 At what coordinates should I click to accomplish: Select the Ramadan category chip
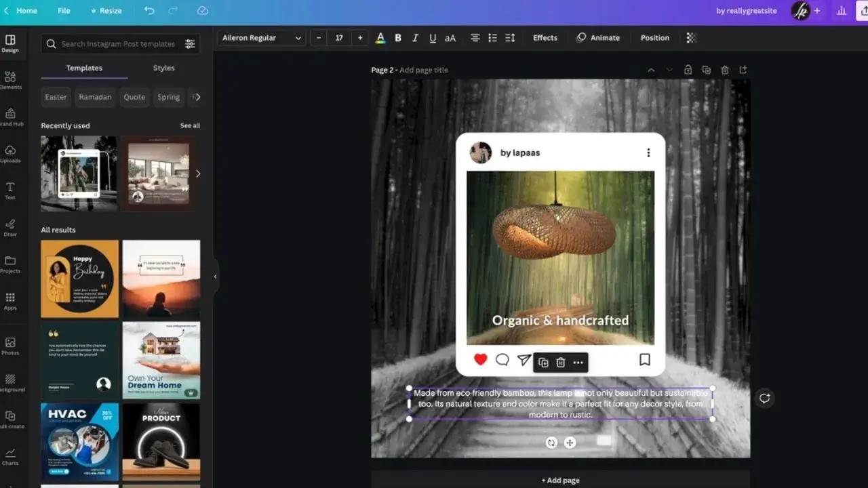pyautogui.click(x=95, y=97)
